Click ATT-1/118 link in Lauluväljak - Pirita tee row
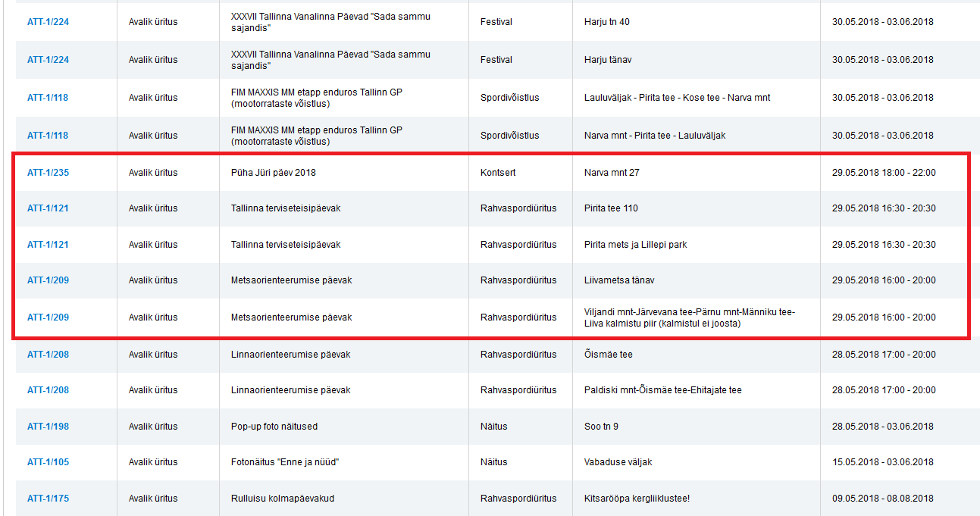The width and height of the screenshot is (980, 516). 48,98
